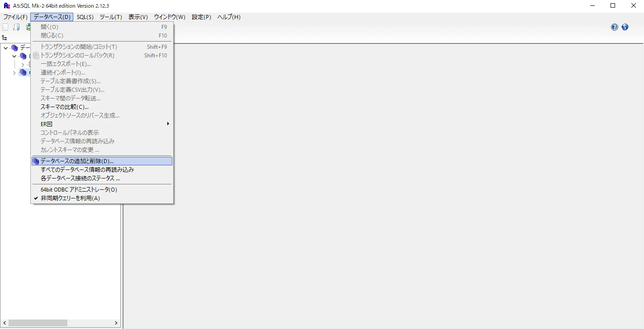Expand the highlighted database node chevron
The height and width of the screenshot is (329, 644).
14,73
